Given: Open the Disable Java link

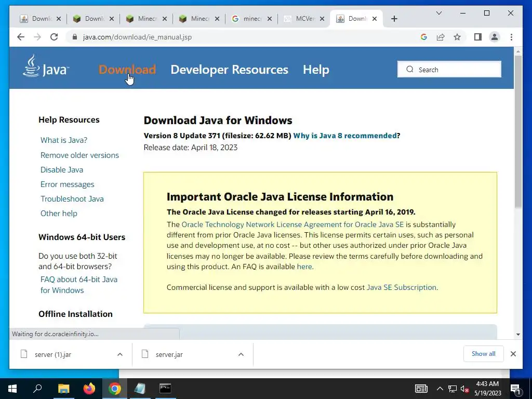Looking at the screenshot, I should 62,170.
